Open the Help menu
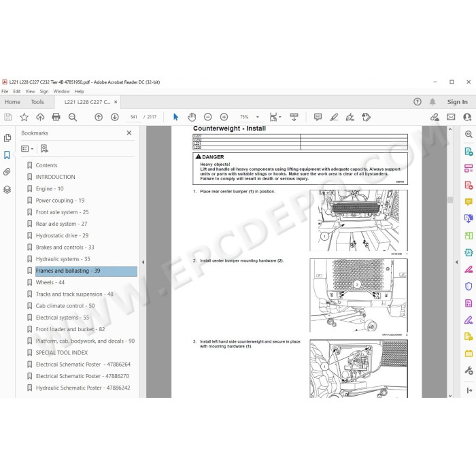This screenshot has width=476, height=476. pyautogui.click(x=80, y=91)
